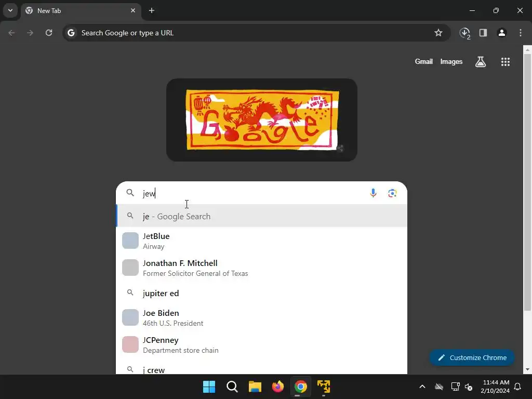Minimize the Chrome window
The height and width of the screenshot is (399, 532).
pos(472,10)
